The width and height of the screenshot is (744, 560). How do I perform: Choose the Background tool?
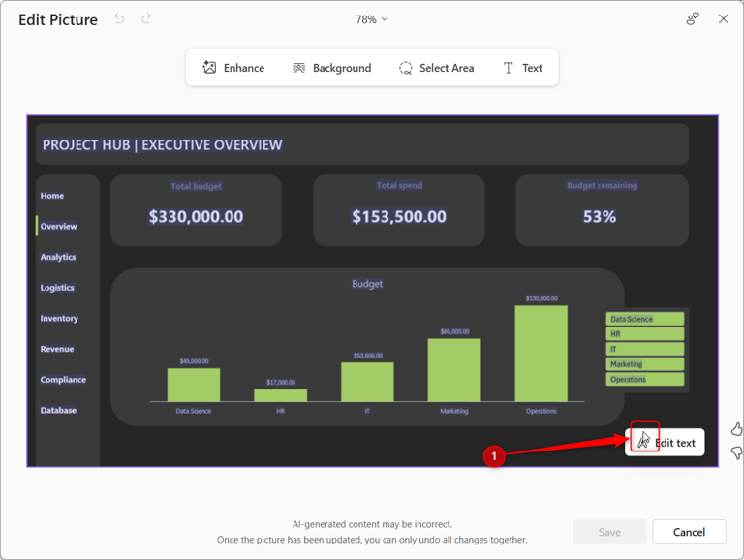(x=331, y=68)
